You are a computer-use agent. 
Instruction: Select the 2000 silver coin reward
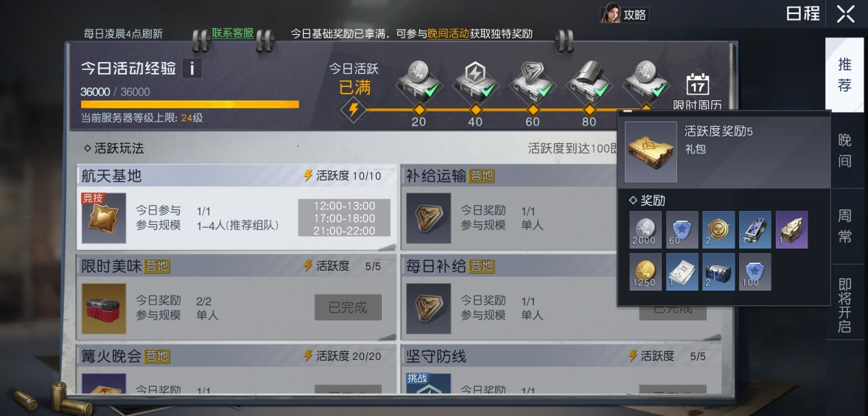point(645,229)
